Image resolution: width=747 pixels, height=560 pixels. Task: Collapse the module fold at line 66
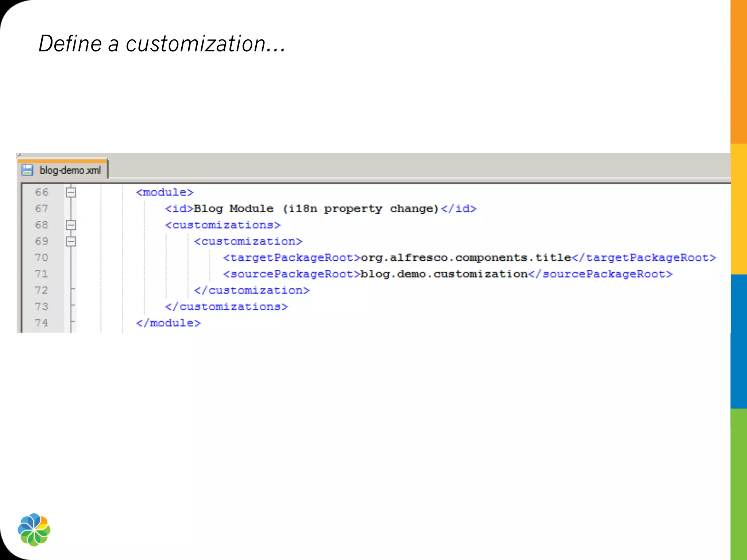71,192
